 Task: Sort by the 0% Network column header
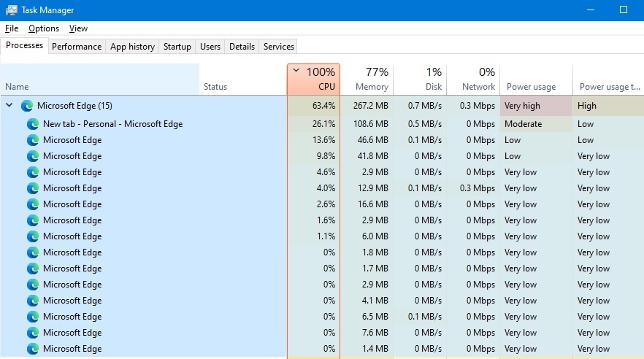pyautogui.click(x=473, y=80)
